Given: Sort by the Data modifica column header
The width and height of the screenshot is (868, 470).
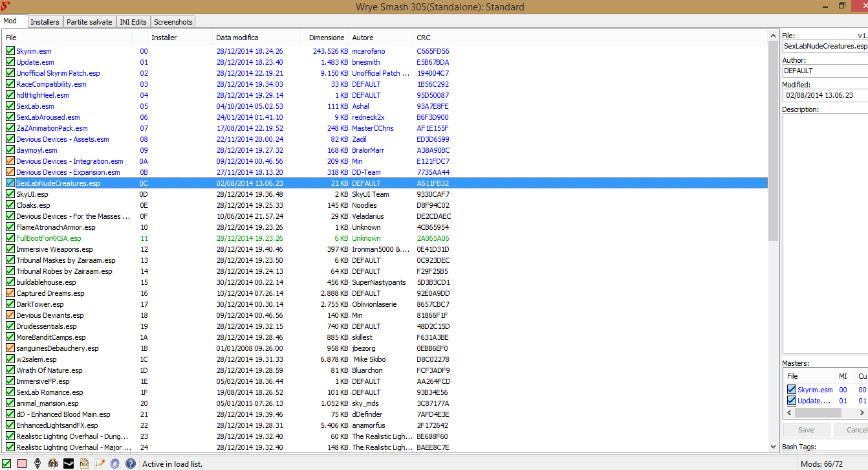Looking at the screenshot, I should coord(257,38).
